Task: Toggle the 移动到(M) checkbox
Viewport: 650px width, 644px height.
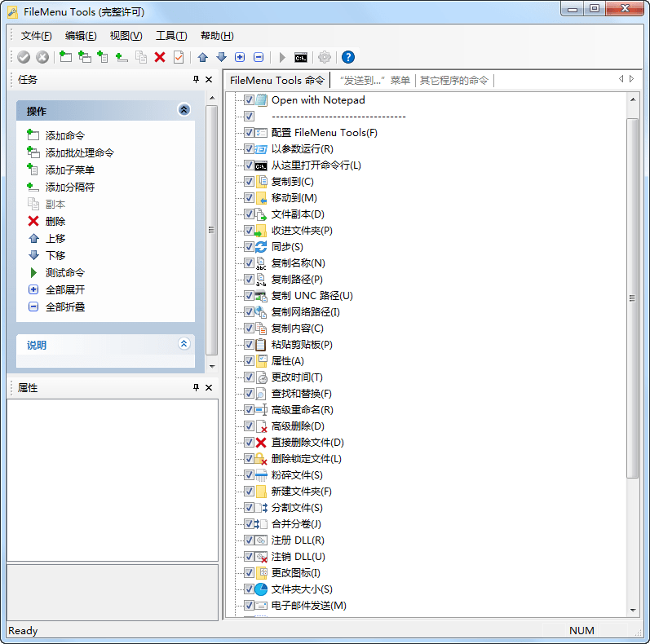Action: [249, 197]
